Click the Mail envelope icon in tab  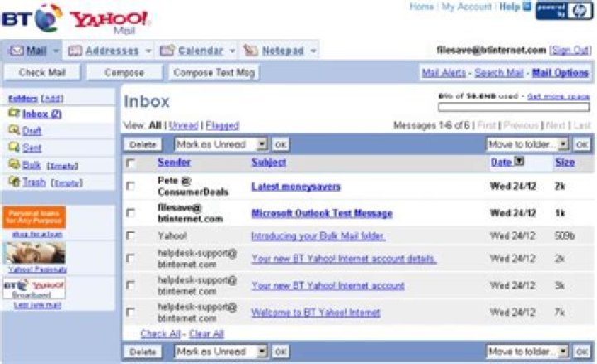coord(17,51)
